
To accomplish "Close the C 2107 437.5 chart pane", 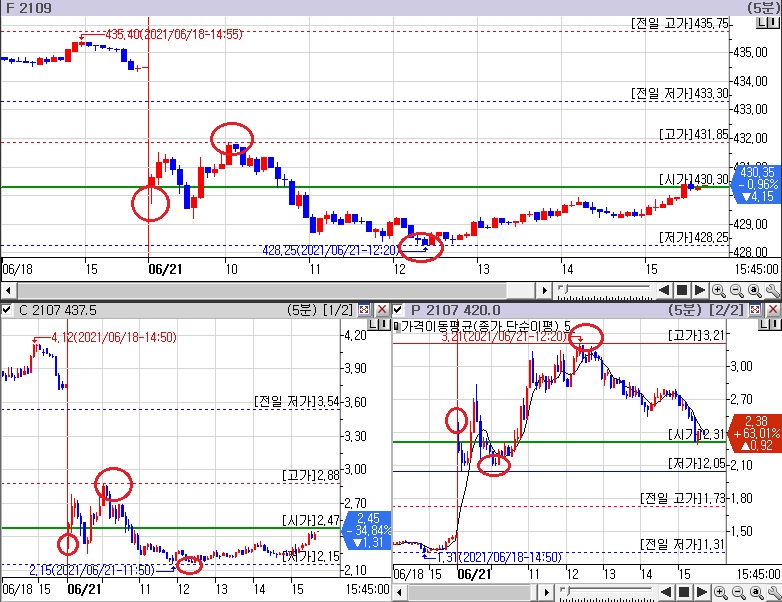I will click(x=382, y=310).
